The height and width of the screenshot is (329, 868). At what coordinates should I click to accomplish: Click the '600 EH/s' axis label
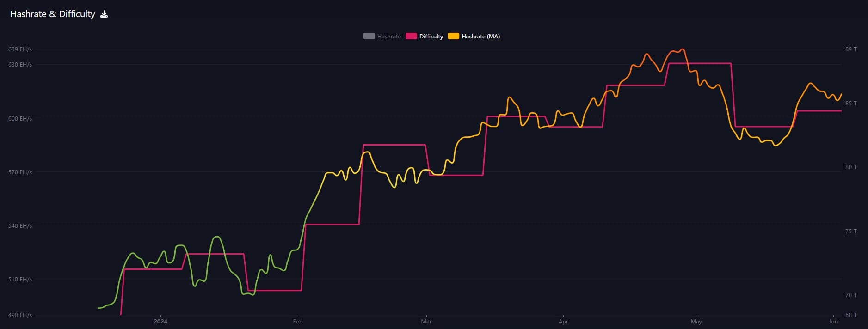point(20,119)
